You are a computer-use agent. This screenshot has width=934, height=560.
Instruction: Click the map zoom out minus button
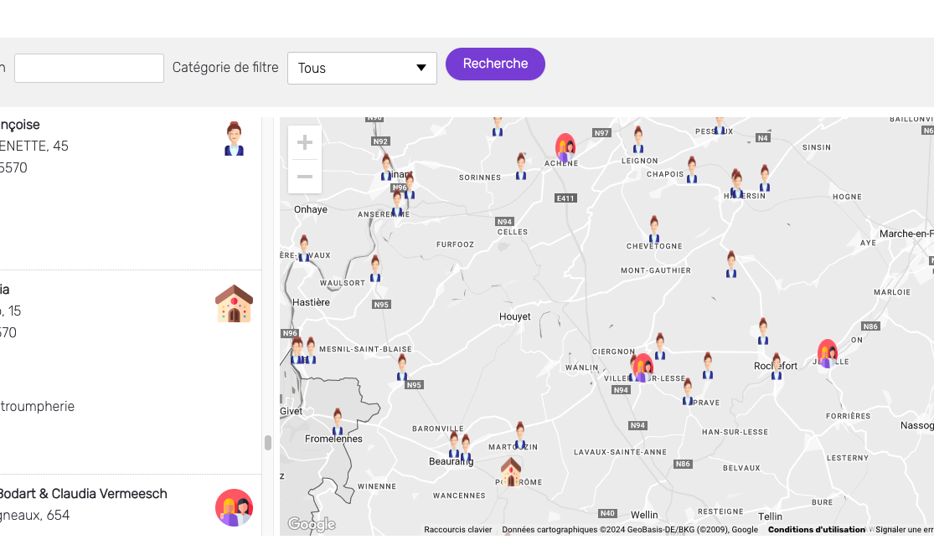pyautogui.click(x=305, y=177)
